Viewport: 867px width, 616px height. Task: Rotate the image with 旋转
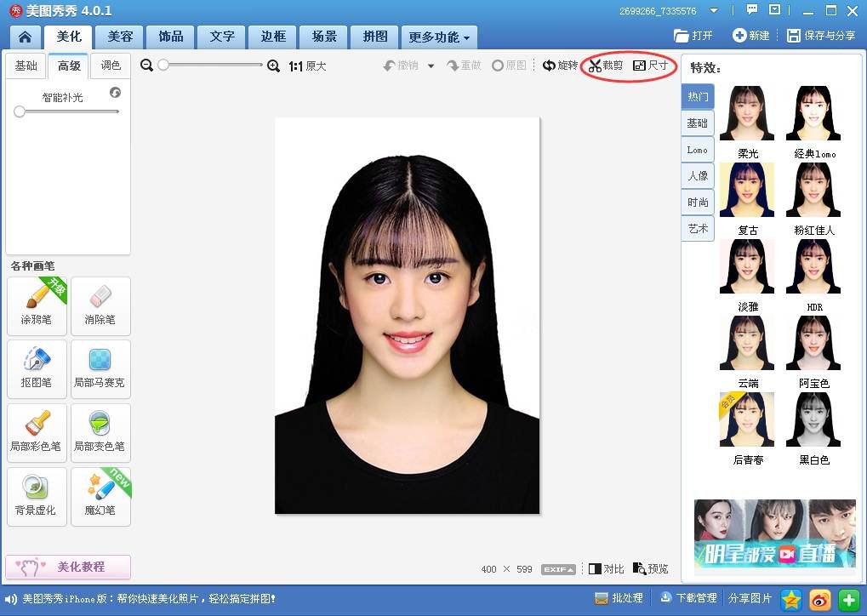[560, 66]
